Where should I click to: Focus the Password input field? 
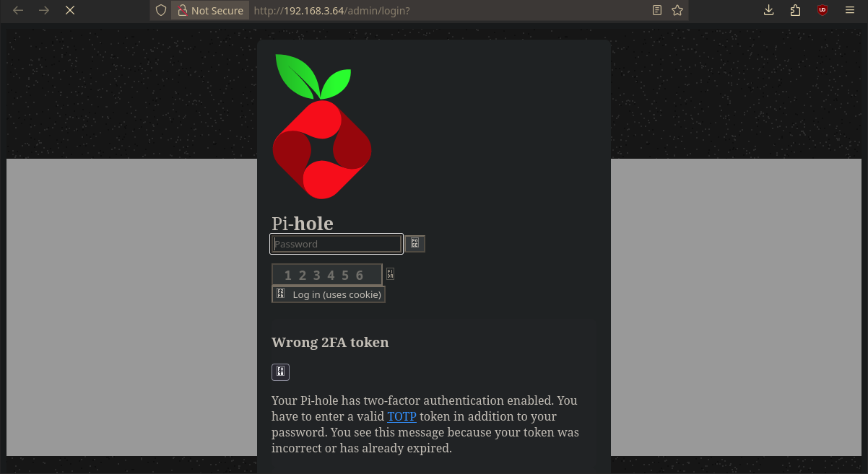pos(336,244)
